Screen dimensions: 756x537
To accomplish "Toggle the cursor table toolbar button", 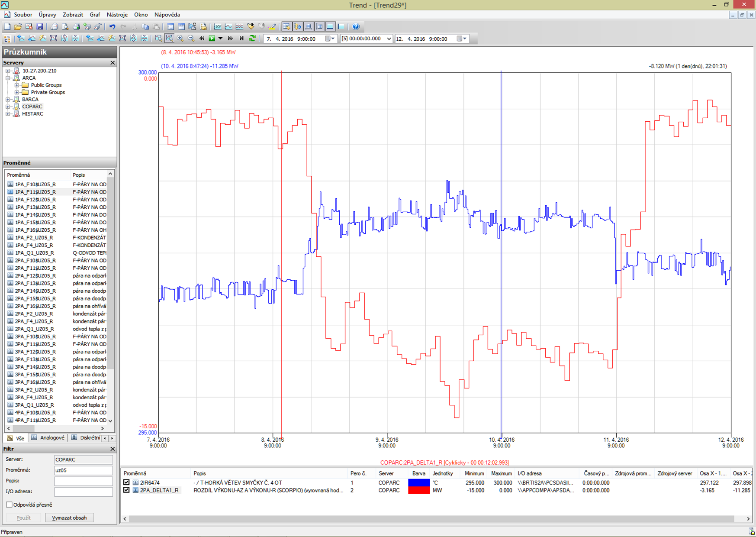I will pyautogui.click(x=286, y=26).
